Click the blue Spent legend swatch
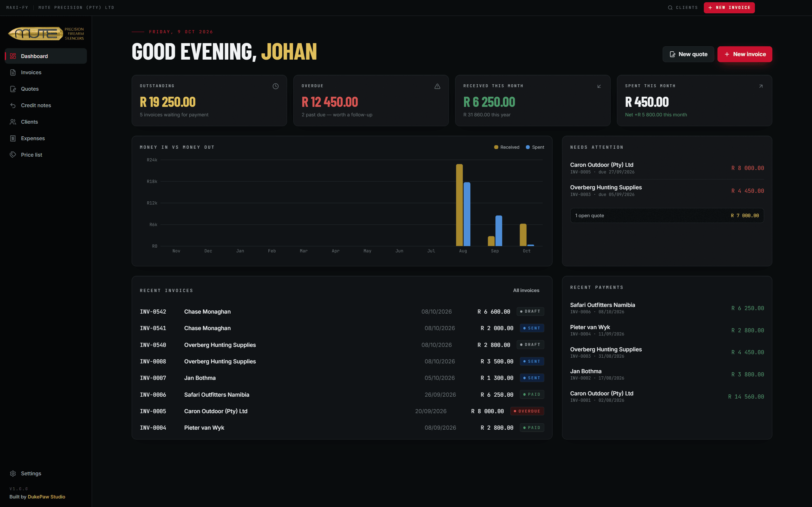The height and width of the screenshot is (507, 812). tap(527, 147)
